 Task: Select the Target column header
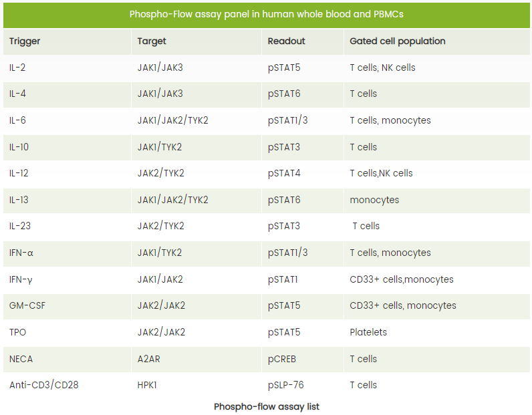196,41
